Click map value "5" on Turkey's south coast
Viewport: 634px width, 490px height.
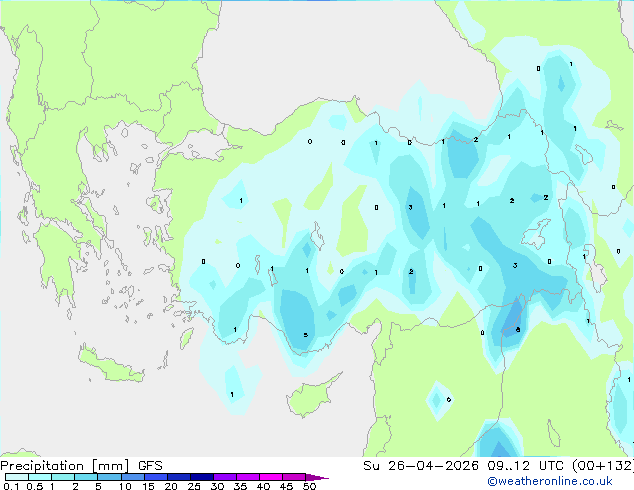pyautogui.click(x=306, y=335)
